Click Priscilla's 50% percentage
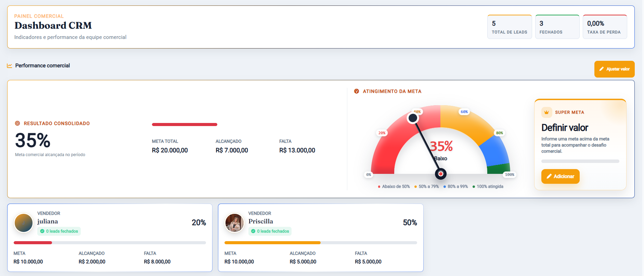The width and height of the screenshot is (644, 276). 410,223
